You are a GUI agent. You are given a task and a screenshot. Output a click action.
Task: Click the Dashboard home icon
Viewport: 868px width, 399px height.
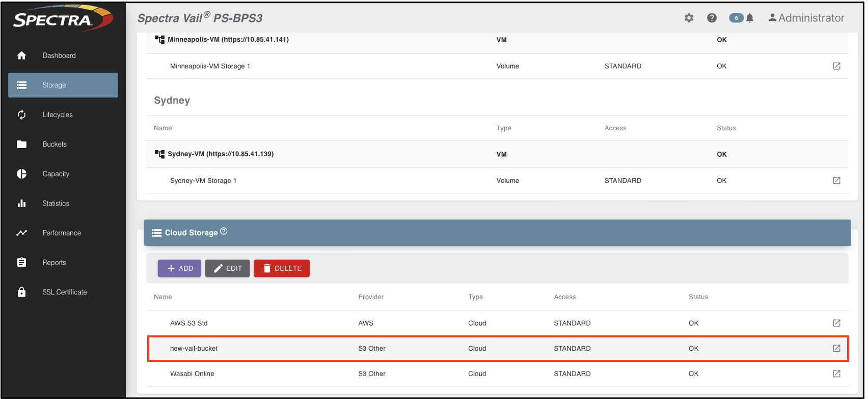(x=21, y=55)
